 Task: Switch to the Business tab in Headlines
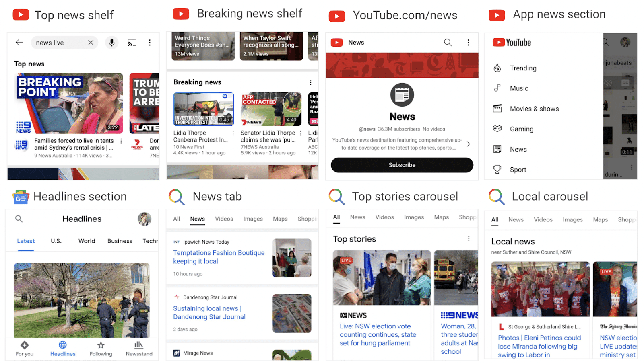click(120, 241)
